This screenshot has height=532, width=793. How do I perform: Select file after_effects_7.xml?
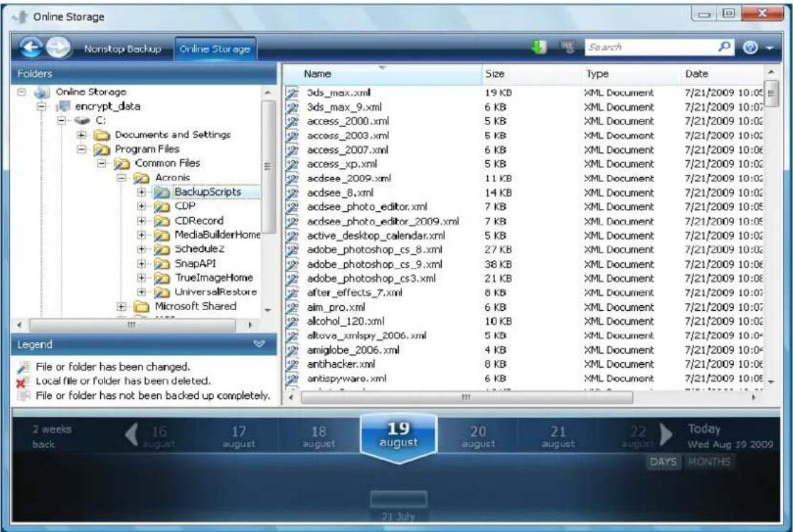[x=354, y=293]
